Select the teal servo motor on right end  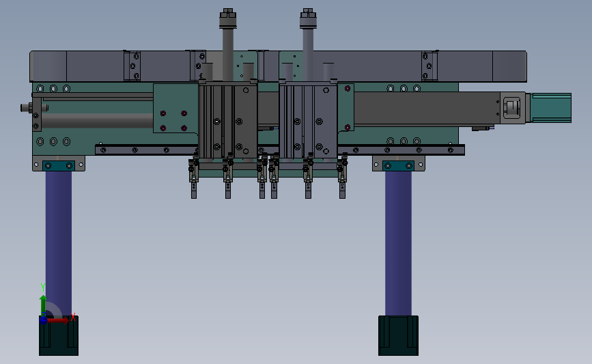(551, 108)
